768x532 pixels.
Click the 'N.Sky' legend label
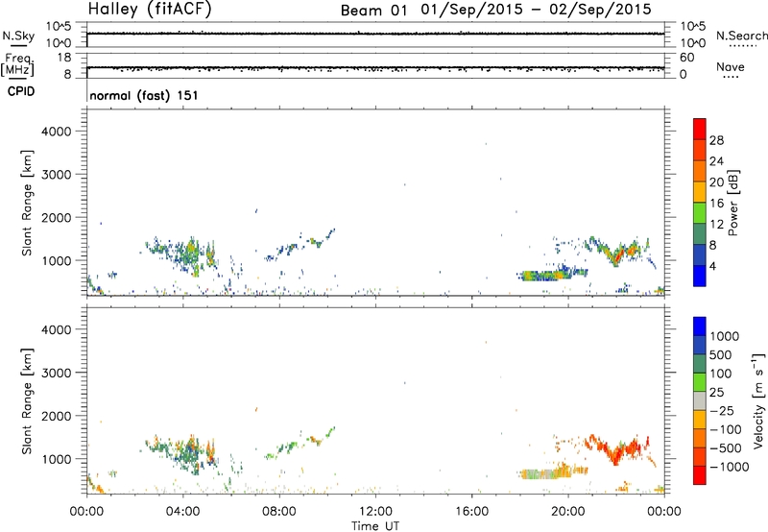[x=18, y=36]
